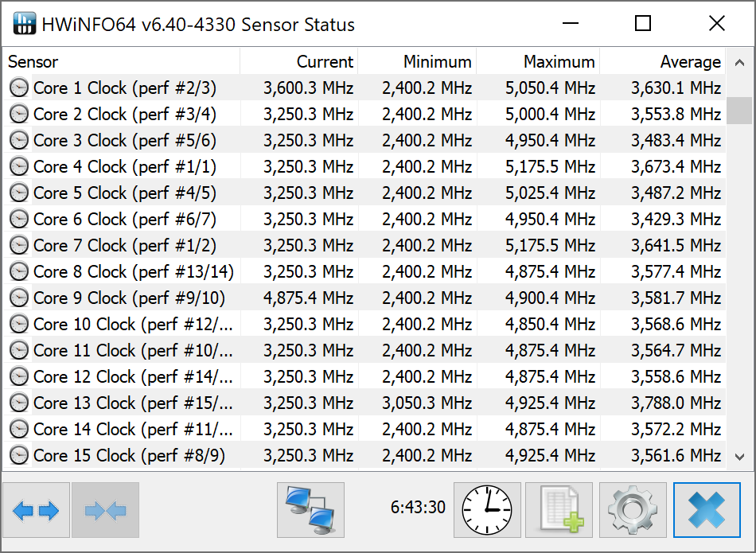
Task: Click the vertical scrollbar thumb
Action: [x=739, y=111]
